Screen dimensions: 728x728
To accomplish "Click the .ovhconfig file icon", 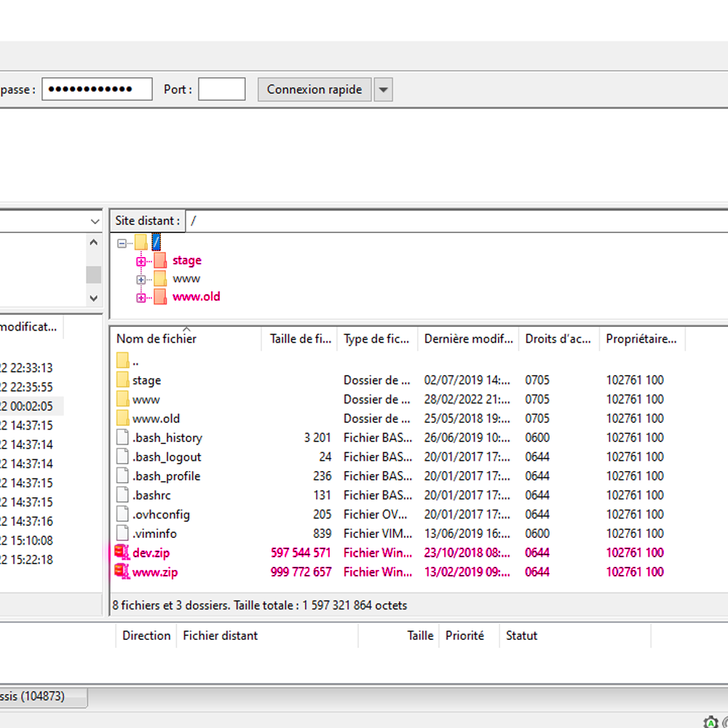I will pos(122,514).
